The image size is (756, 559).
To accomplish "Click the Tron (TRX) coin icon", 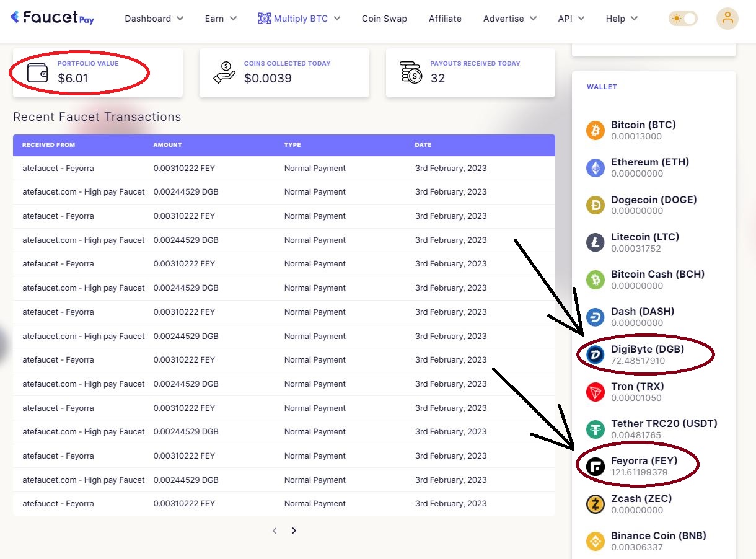I will pos(596,392).
